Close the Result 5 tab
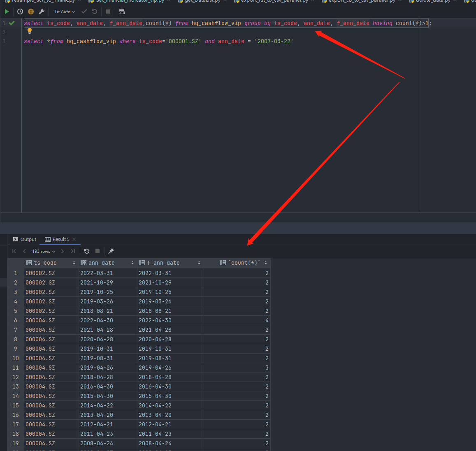Screen dimensions: 476x451 pyautogui.click(x=74, y=239)
